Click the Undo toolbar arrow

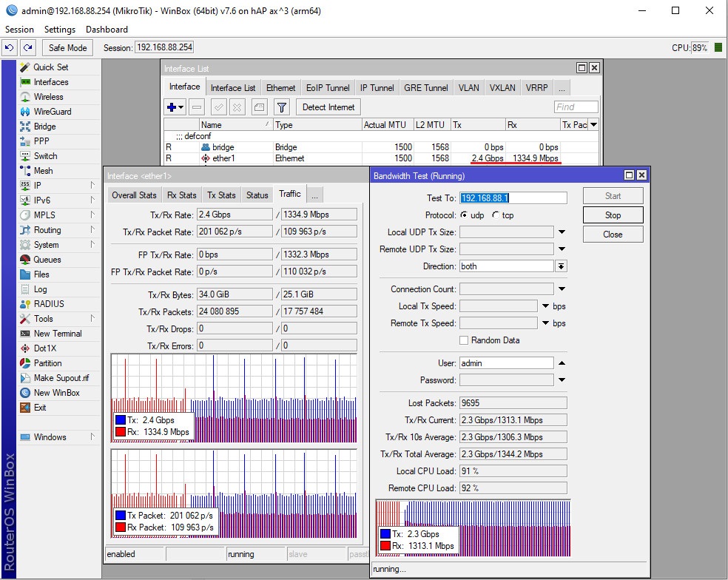[10, 47]
